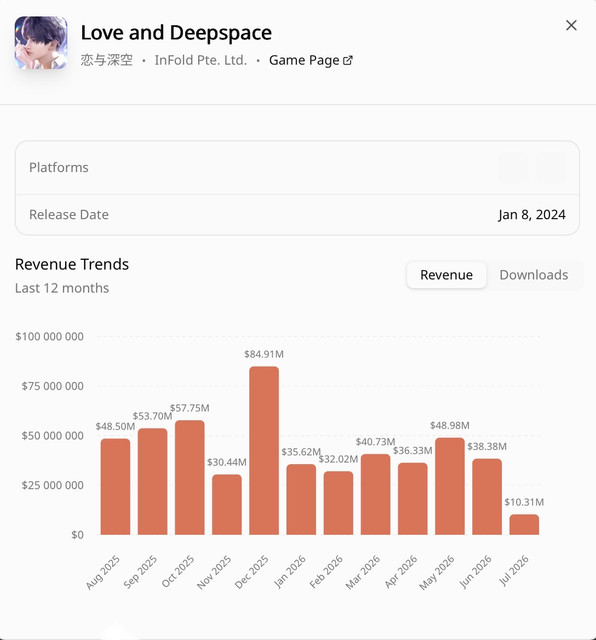Viewport: 596px width, 640px height.
Task: Click the Platforms row label
Action: [x=59, y=167]
